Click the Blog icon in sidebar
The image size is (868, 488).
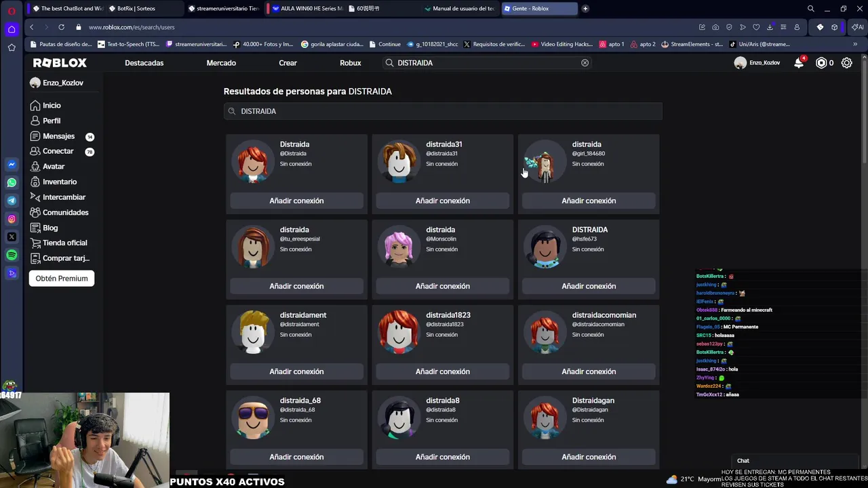click(35, 228)
